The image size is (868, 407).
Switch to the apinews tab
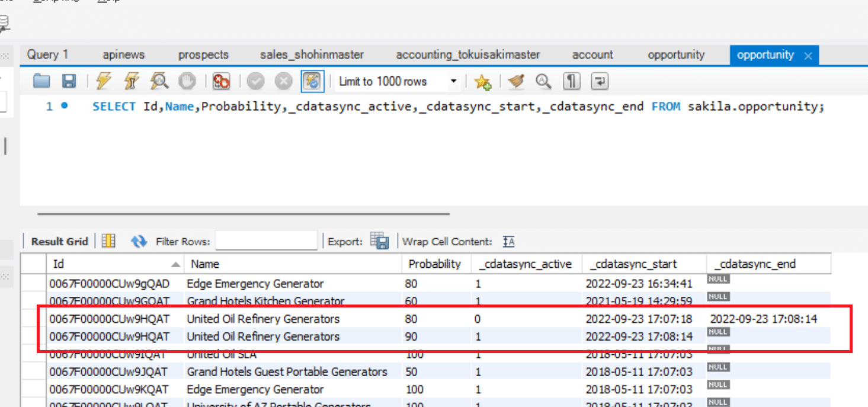click(x=123, y=55)
